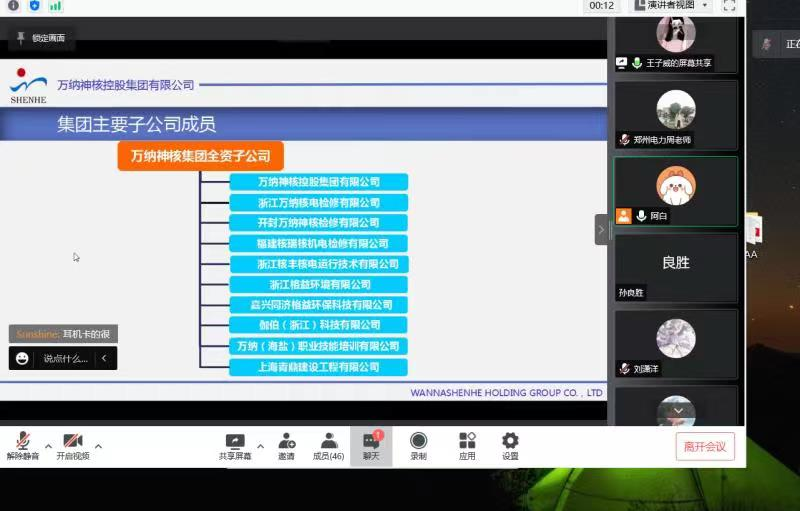Open the 演讲者视图 layout dropdown

tap(671, 5)
